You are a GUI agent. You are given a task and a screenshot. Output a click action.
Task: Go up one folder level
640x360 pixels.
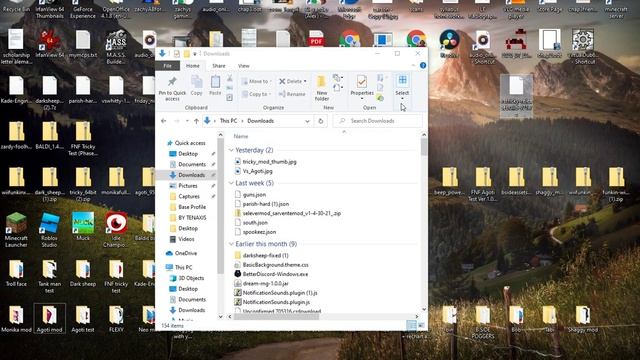tap(196, 121)
